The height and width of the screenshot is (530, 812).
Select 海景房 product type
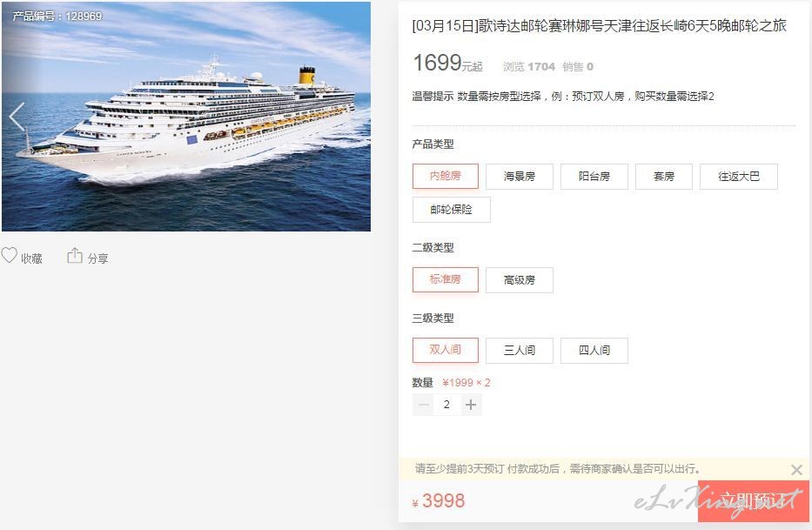pyautogui.click(x=520, y=177)
